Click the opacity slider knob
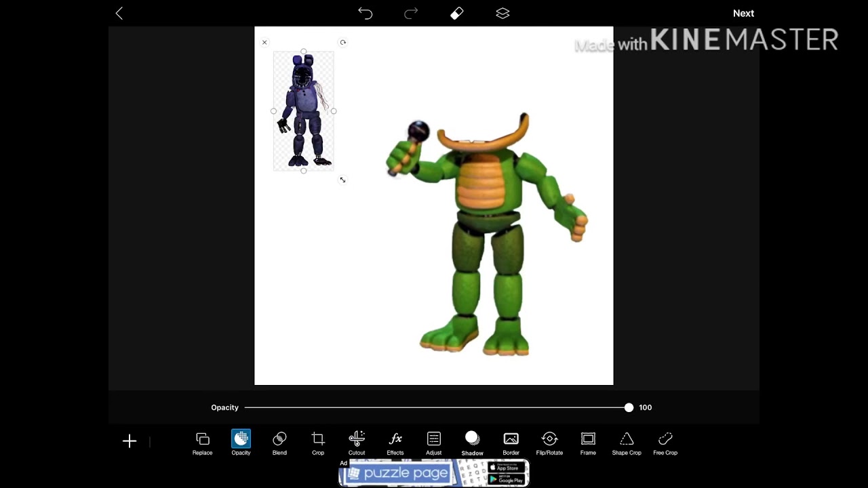The width and height of the screenshot is (868, 488). click(629, 407)
